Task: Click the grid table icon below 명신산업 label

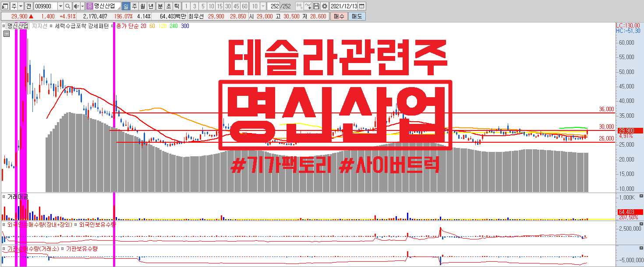Action: click(x=6, y=33)
